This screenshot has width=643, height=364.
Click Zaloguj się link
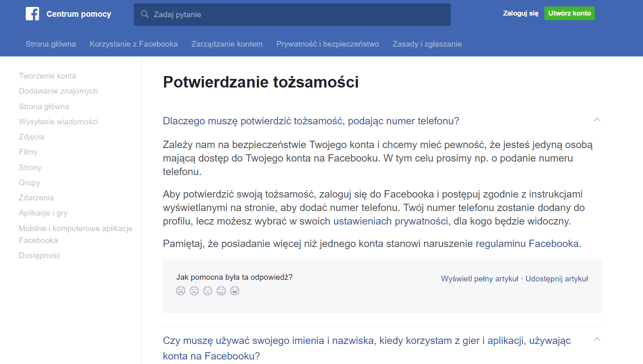pos(521,13)
